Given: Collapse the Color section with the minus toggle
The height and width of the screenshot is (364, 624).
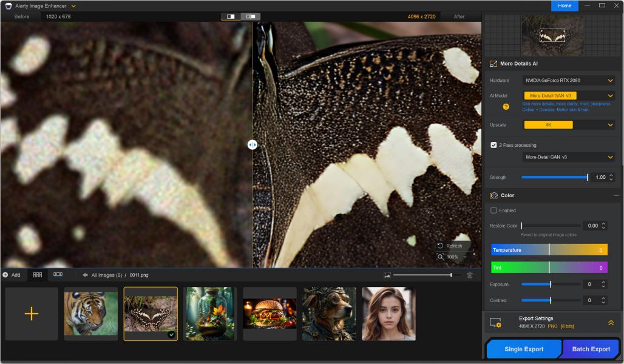Looking at the screenshot, I should 616,195.
